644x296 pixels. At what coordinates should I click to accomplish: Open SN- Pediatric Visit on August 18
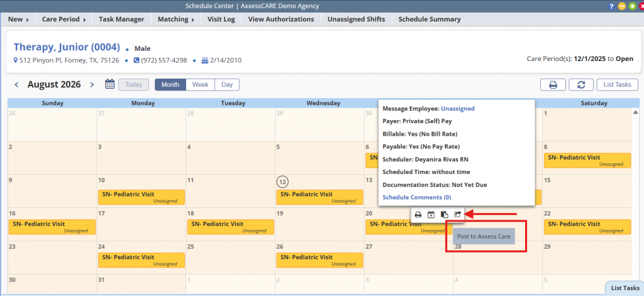click(231, 227)
